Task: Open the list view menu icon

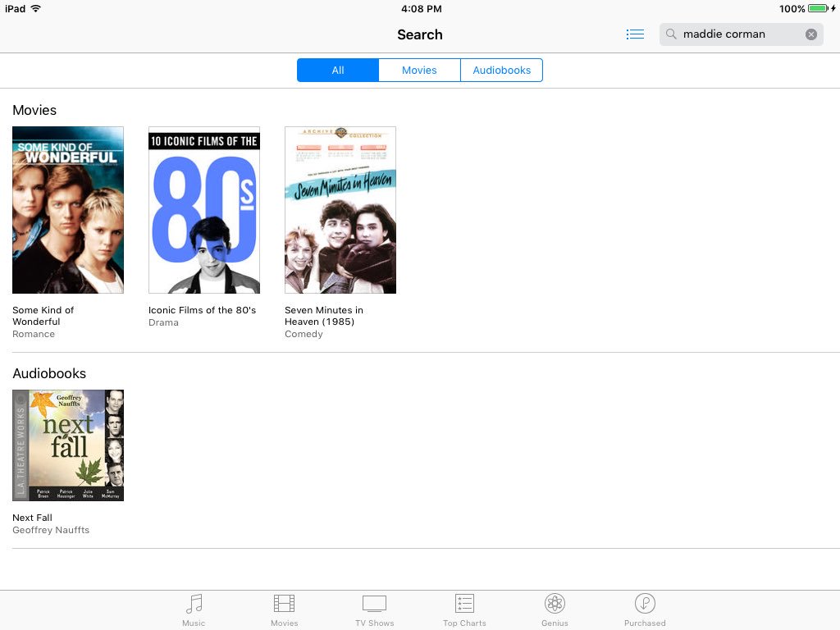Action: click(635, 34)
